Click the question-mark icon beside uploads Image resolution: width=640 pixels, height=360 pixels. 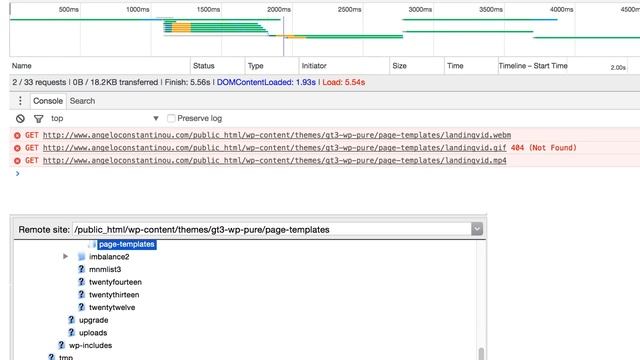pyautogui.click(x=71, y=333)
